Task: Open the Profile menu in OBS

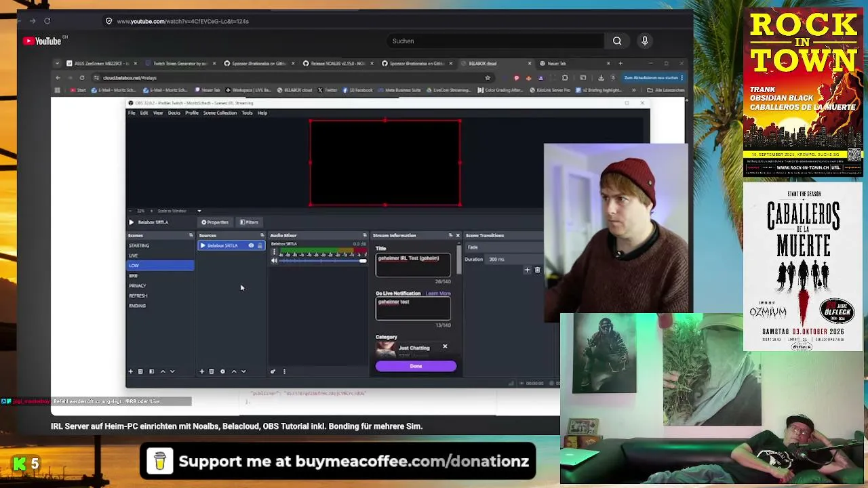Action: click(x=192, y=113)
